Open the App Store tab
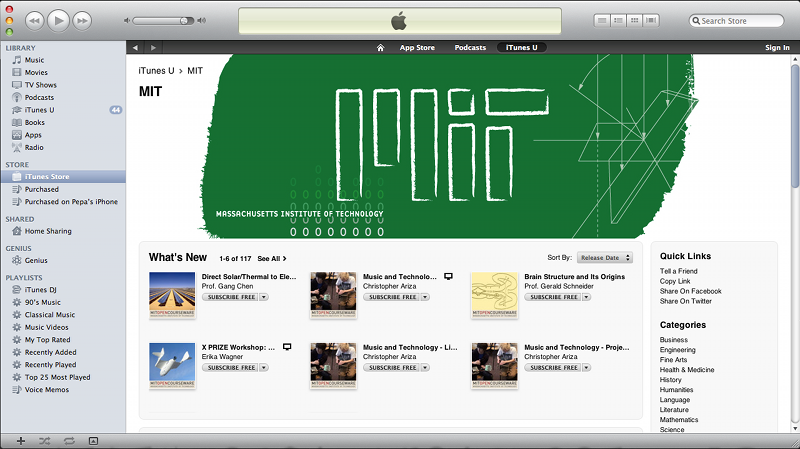The width and height of the screenshot is (800, 449). point(417,47)
